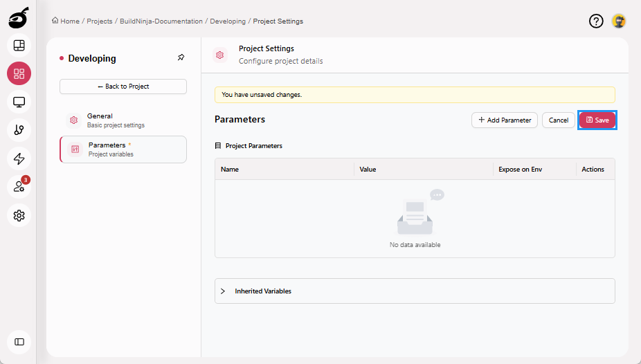Open the dashboard layout sidebar icon
This screenshot has width=641, height=364.
click(19, 46)
